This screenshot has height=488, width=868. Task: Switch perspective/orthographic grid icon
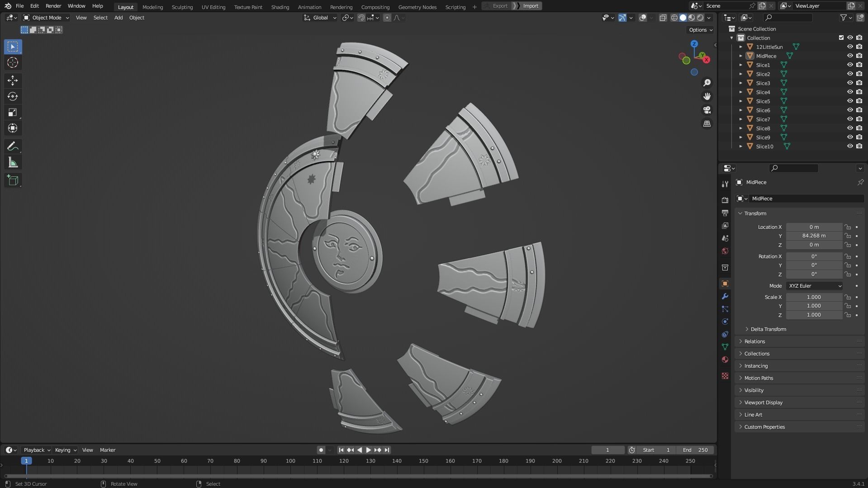pos(707,123)
